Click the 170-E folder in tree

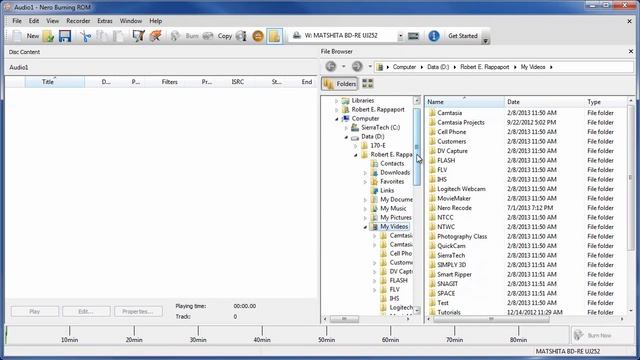tap(378, 146)
